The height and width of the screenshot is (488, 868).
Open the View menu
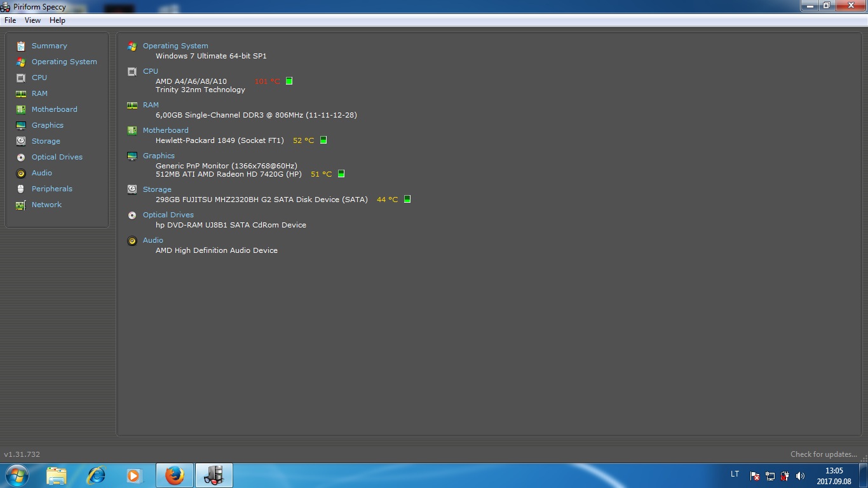pyautogui.click(x=32, y=20)
